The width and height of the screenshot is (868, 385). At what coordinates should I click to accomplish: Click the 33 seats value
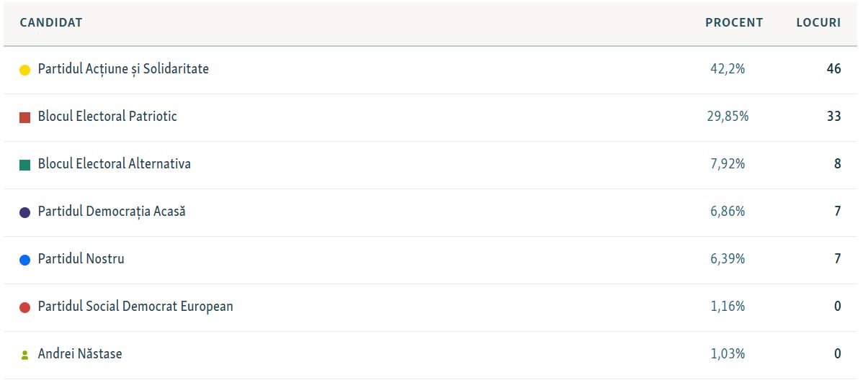[834, 117]
